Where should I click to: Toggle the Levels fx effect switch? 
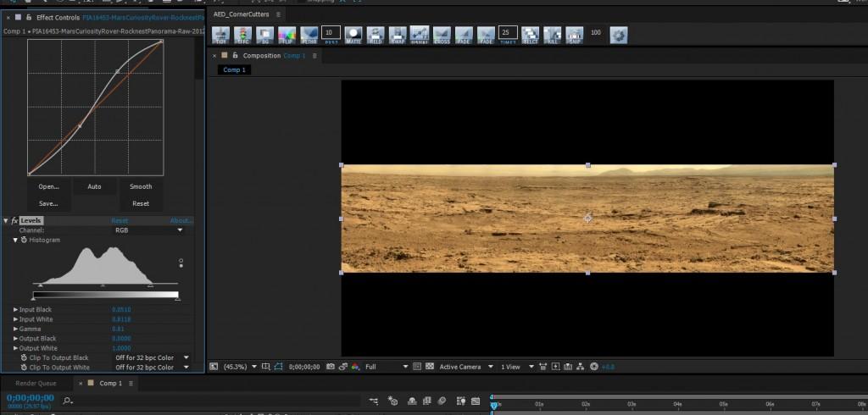(x=15, y=221)
